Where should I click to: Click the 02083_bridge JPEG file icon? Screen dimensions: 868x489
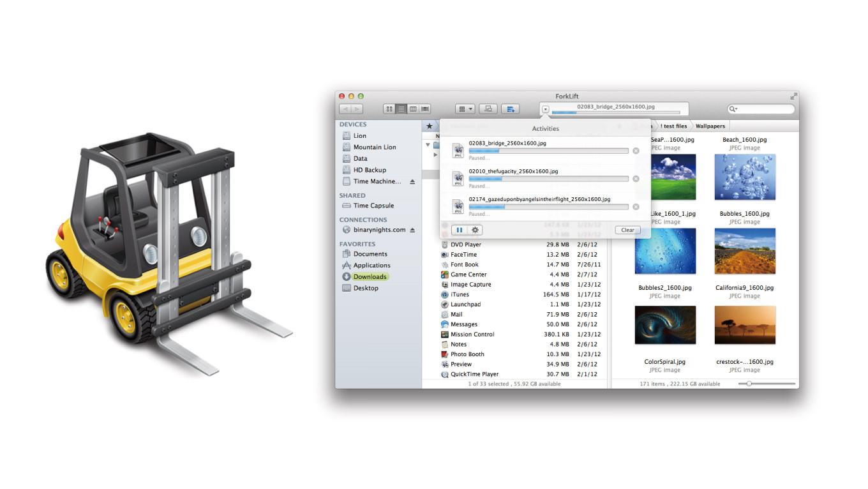point(458,150)
